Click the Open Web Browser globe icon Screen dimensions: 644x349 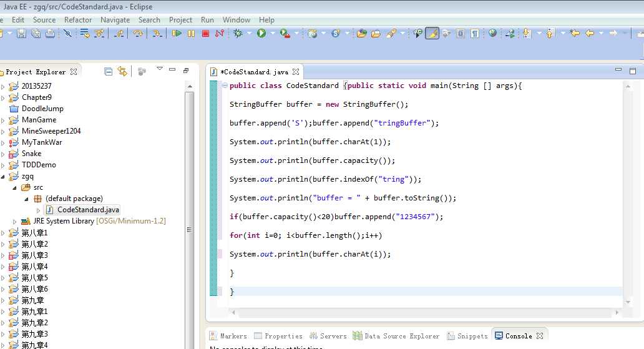pos(492,33)
